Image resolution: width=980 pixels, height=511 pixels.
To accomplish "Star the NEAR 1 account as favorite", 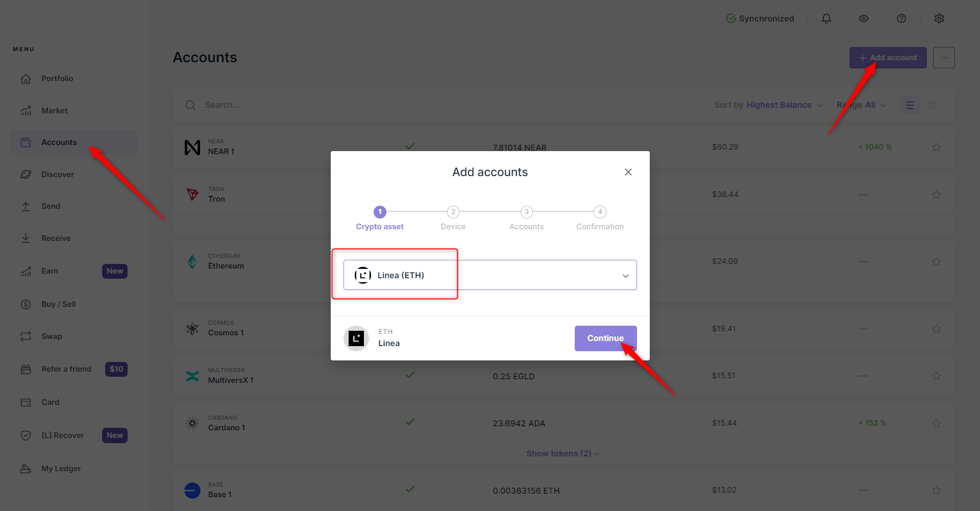I will [x=937, y=147].
